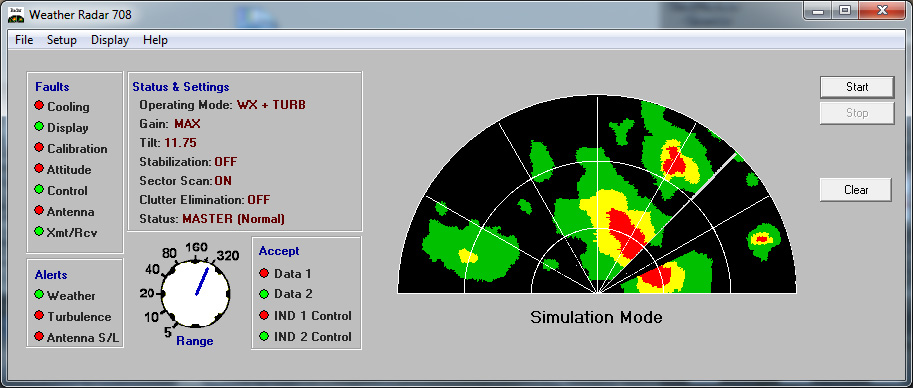
Task: Click the Calibration fault indicator light
Action: point(39,148)
